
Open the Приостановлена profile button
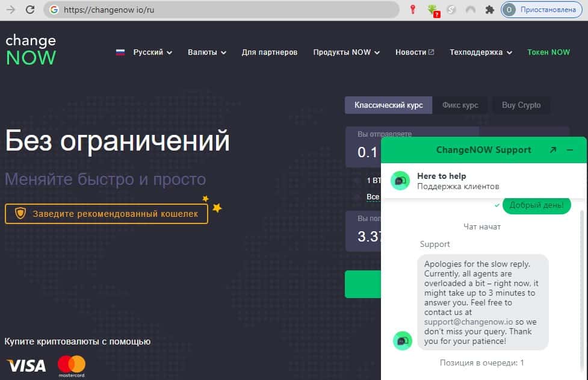pos(542,10)
